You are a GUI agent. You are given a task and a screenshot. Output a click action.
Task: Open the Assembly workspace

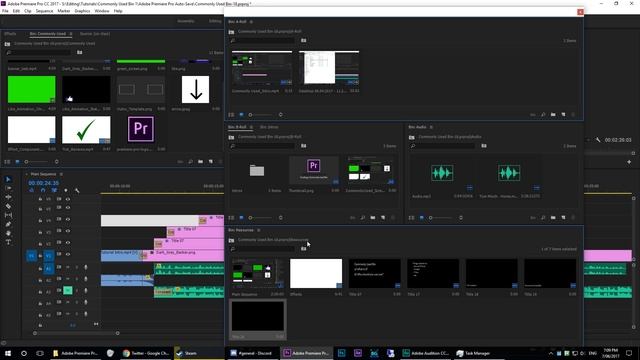(x=186, y=21)
